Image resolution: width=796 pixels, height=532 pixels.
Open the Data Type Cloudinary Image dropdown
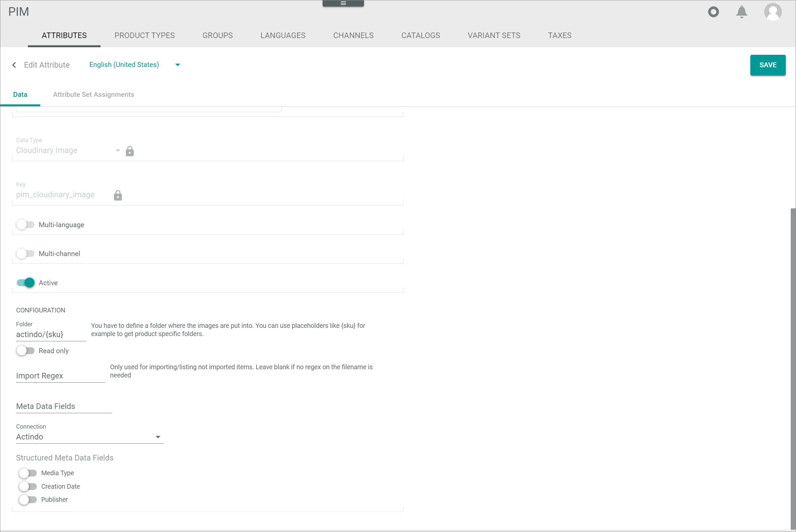pos(68,150)
